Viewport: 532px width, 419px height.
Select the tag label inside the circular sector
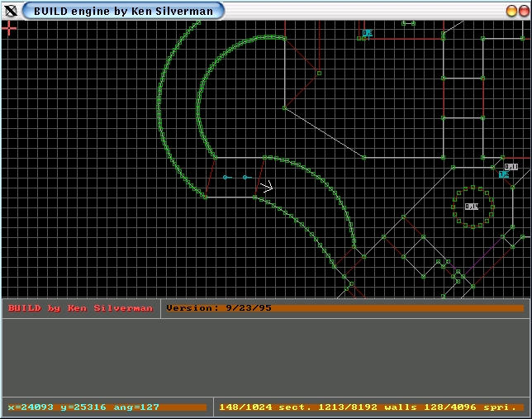click(472, 207)
